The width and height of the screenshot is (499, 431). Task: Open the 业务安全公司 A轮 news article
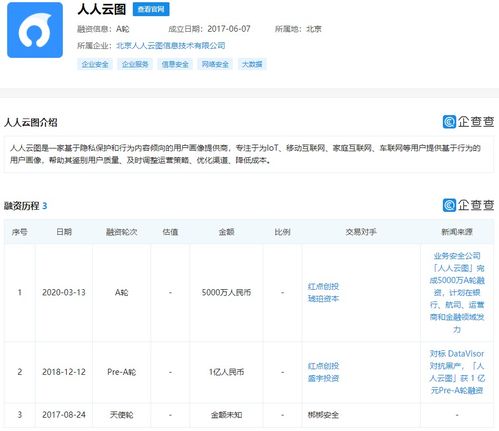[x=457, y=292]
